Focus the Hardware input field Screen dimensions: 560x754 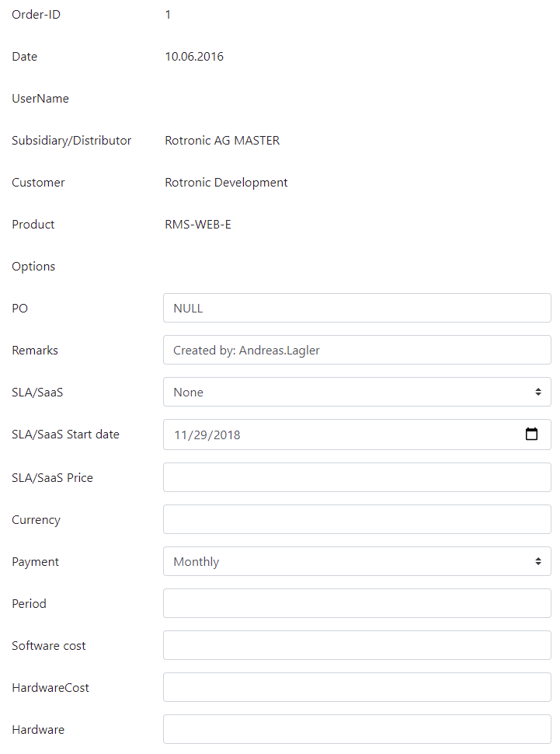coord(357,729)
